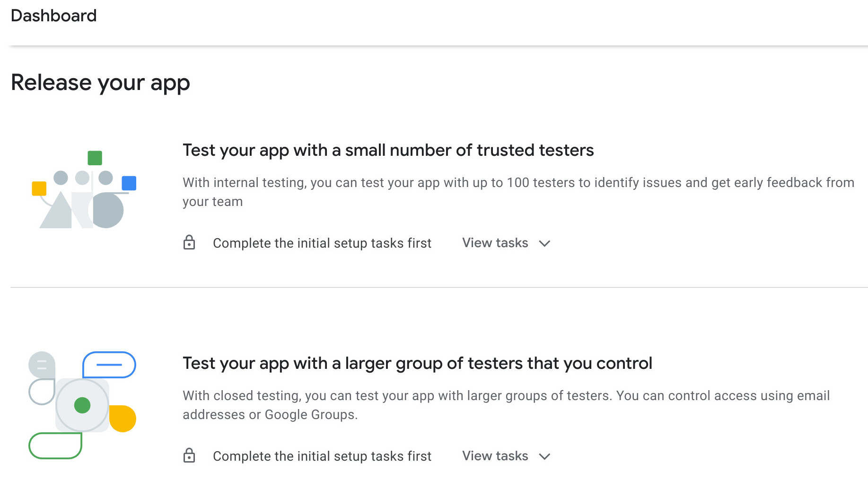Click the green outlined bubble in illustration
This screenshot has width=868, height=491.
[x=55, y=446]
